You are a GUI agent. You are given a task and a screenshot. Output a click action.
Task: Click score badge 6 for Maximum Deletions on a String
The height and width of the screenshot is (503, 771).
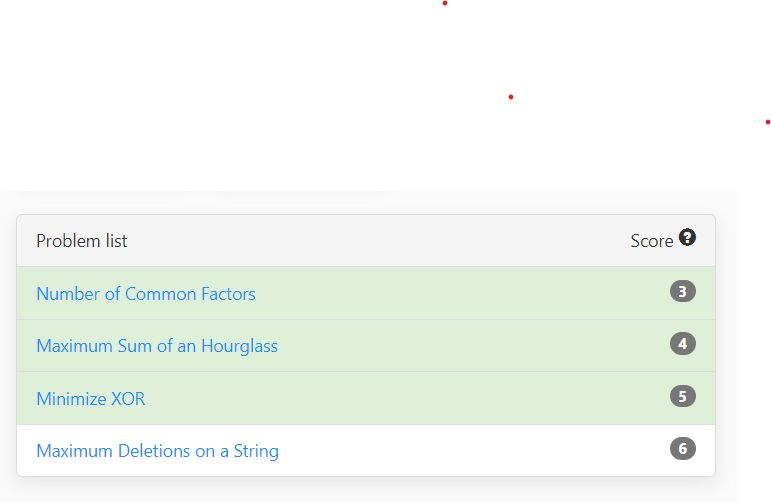(683, 449)
